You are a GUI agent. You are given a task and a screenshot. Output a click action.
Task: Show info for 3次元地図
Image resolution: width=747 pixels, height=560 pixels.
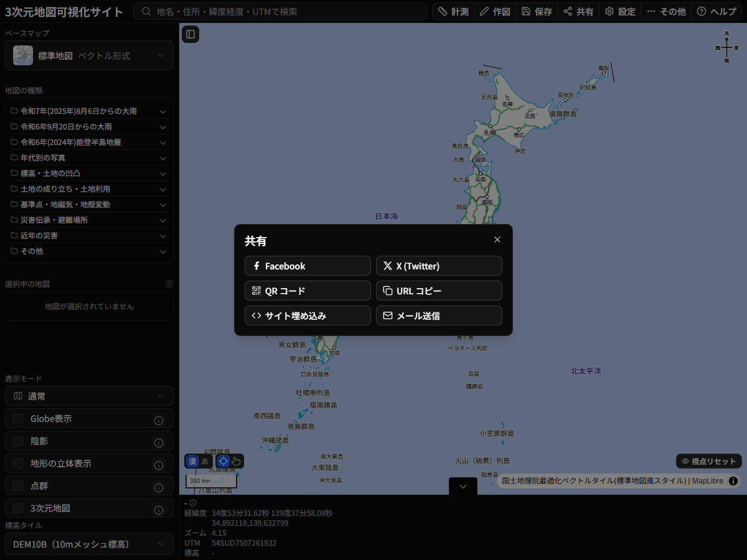pyautogui.click(x=159, y=510)
